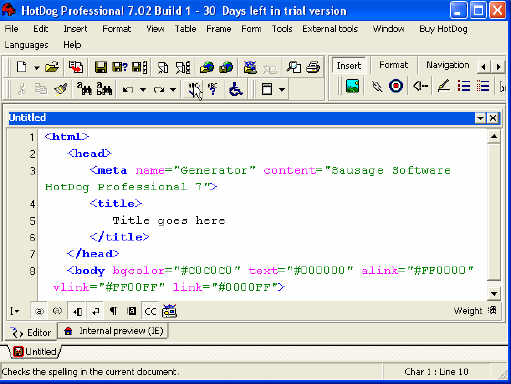The height and width of the screenshot is (384, 511).
Task: Switch to the Navigation toolbar tab
Action: pos(448,65)
